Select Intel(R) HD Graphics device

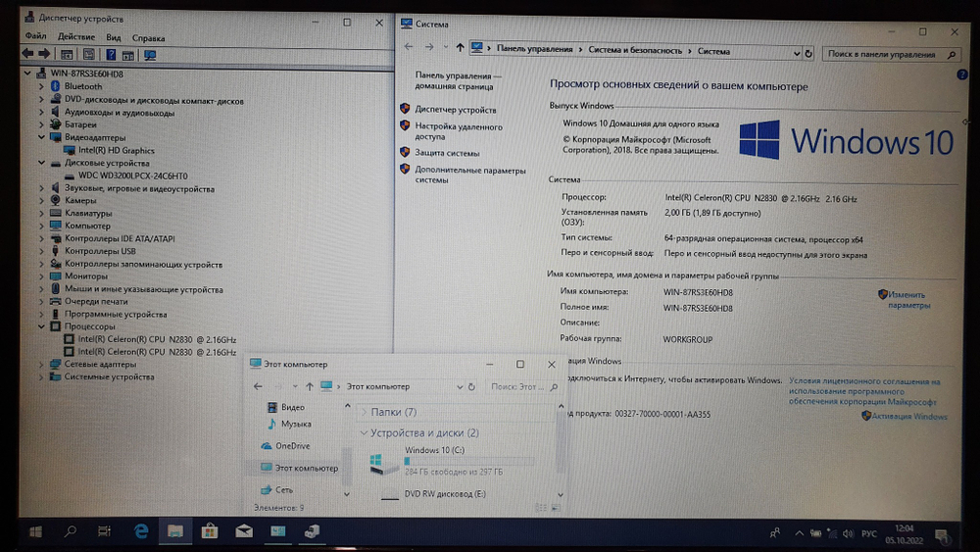117,150
